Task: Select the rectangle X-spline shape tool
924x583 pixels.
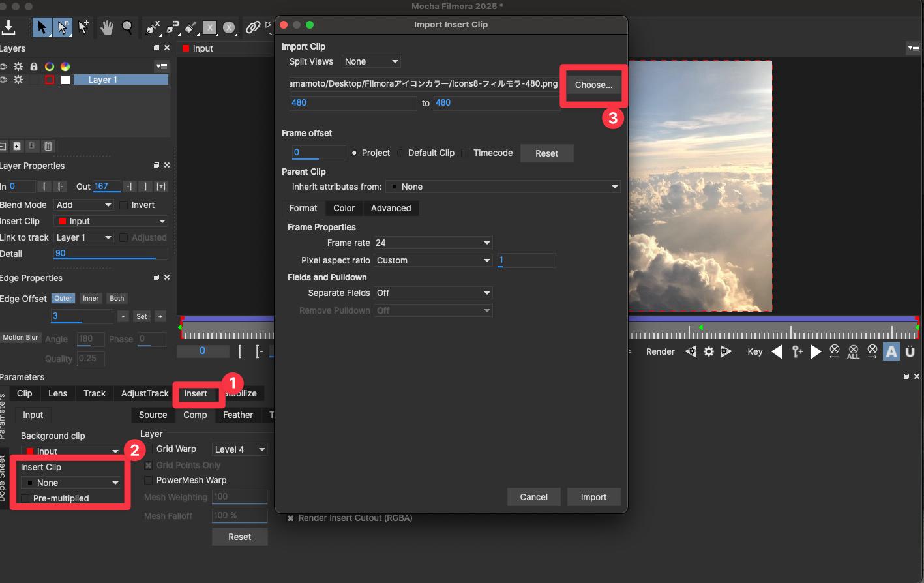Action: pos(210,27)
